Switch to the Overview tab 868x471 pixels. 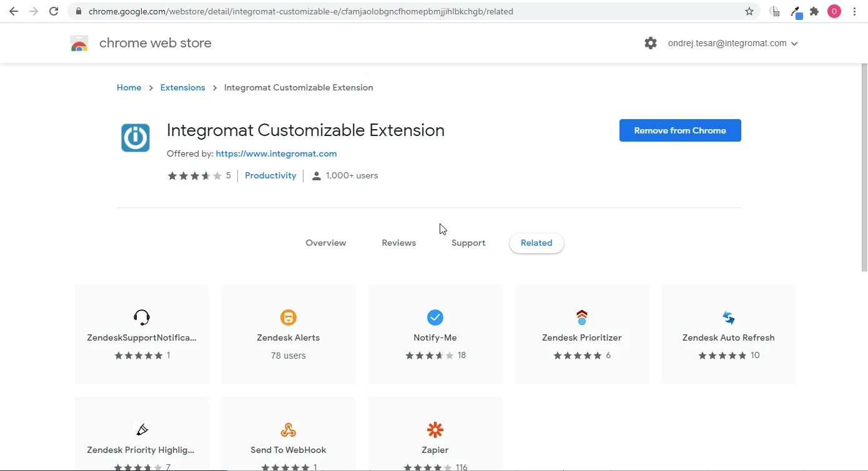[x=326, y=243]
